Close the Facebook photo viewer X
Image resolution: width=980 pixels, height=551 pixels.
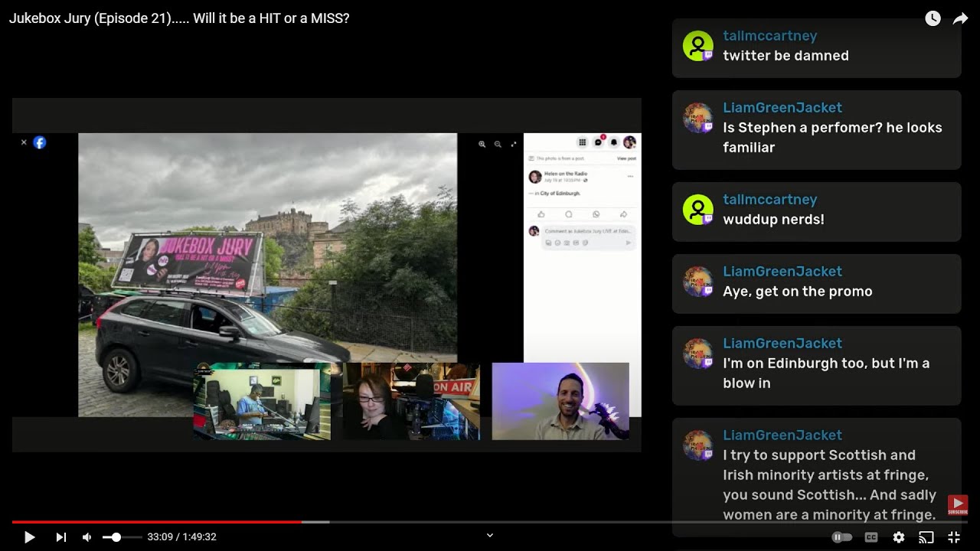click(24, 142)
